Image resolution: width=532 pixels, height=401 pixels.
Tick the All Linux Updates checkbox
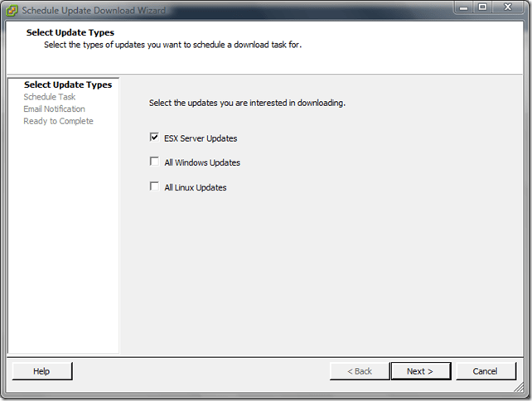pyautogui.click(x=154, y=186)
